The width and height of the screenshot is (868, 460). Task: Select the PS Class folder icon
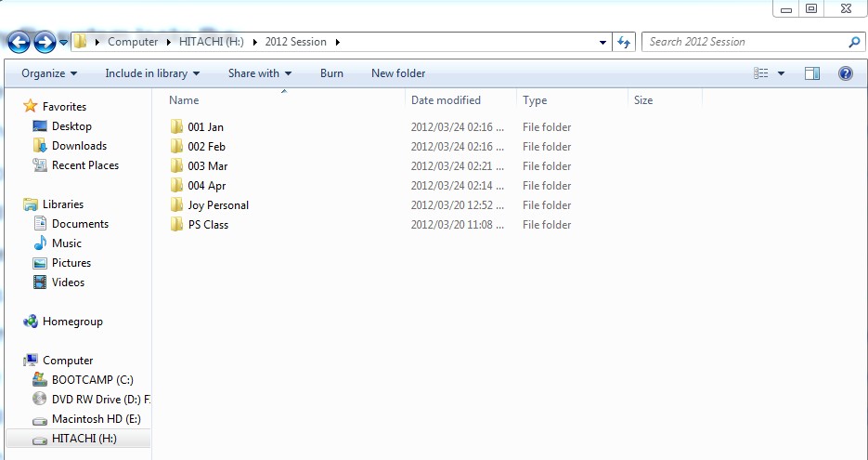click(x=176, y=225)
